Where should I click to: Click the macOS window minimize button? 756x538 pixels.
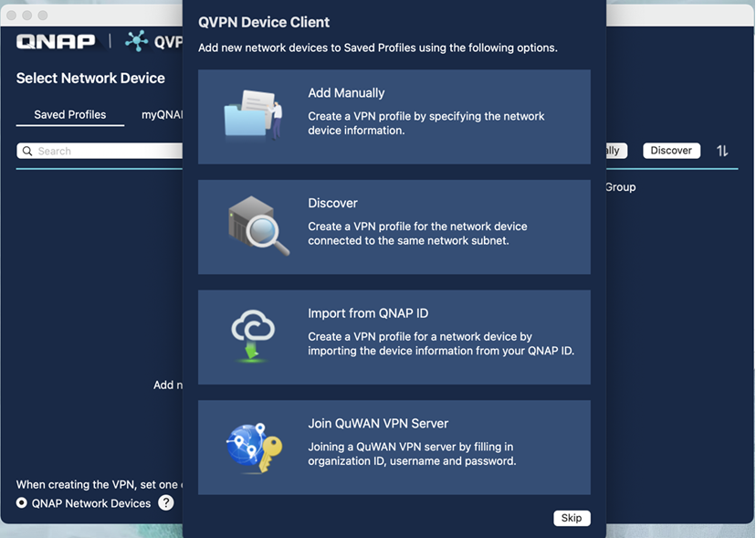coord(27,16)
